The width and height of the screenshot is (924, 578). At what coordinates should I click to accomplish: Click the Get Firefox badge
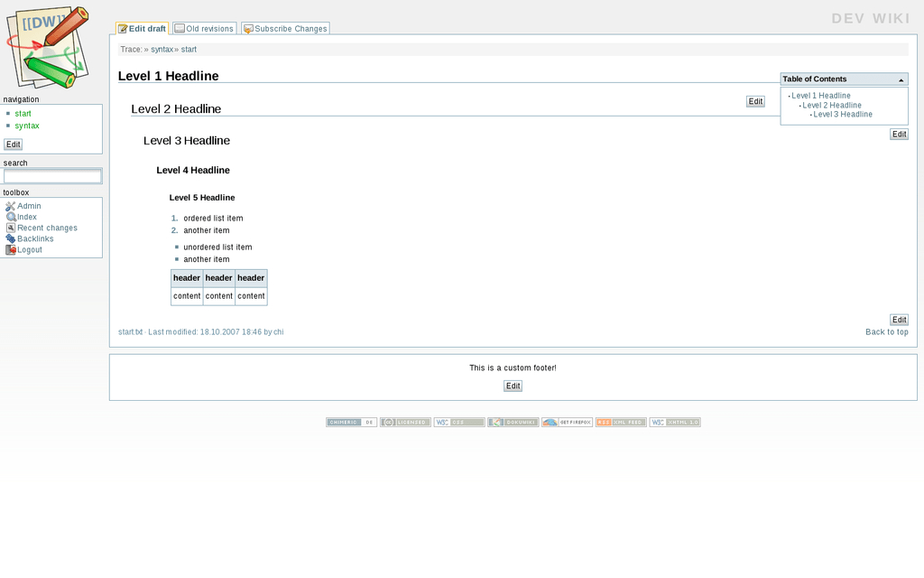567,423
